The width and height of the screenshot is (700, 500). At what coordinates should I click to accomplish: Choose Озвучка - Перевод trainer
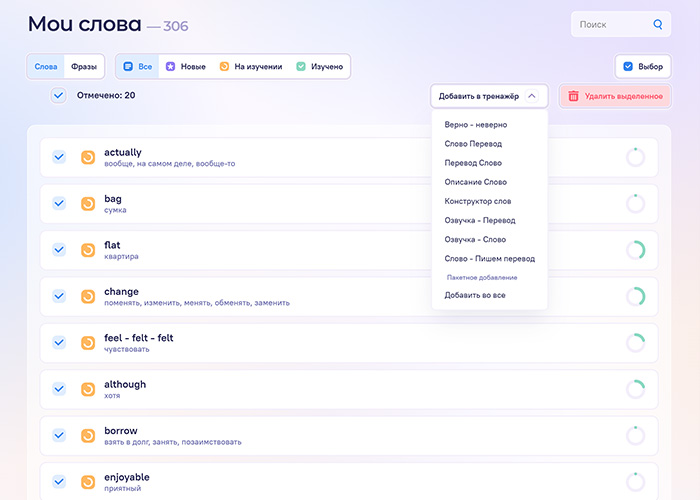pyautogui.click(x=480, y=221)
